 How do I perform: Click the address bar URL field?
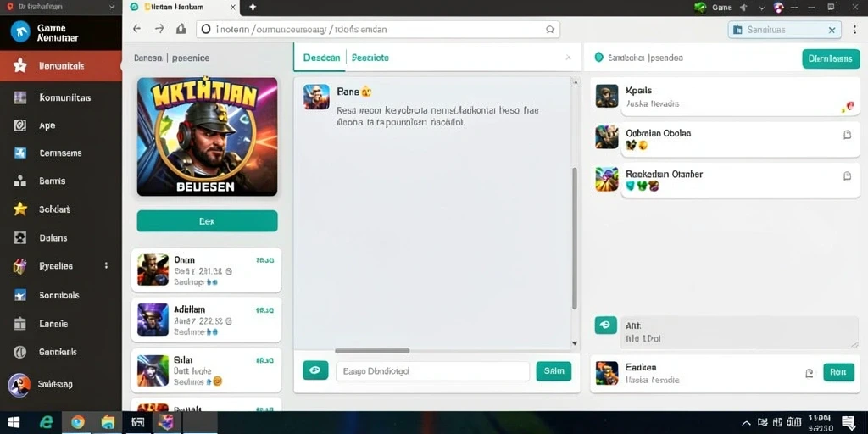click(x=377, y=30)
